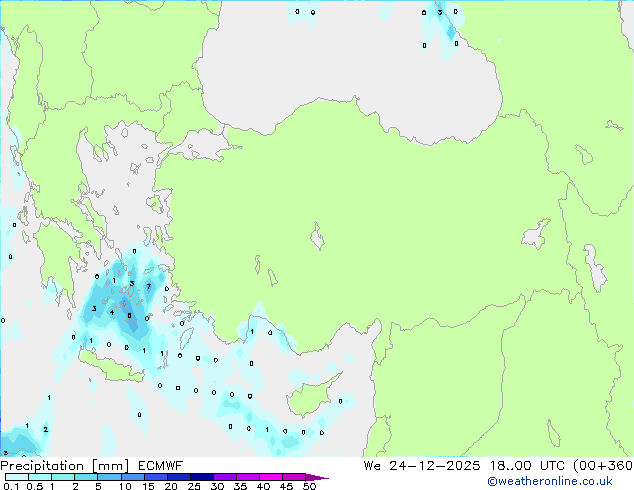Pick the 30–35 mm purple legend swatch

[x=225, y=477]
